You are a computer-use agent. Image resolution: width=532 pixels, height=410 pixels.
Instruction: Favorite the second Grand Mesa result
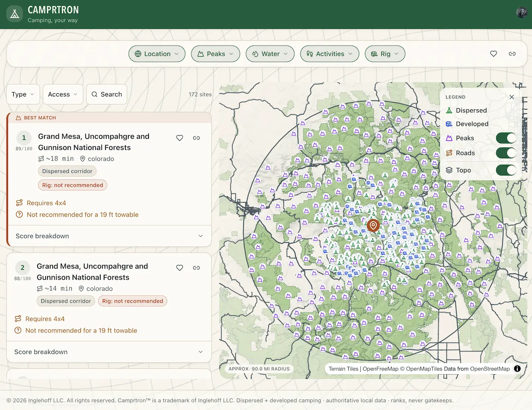pyautogui.click(x=180, y=268)
